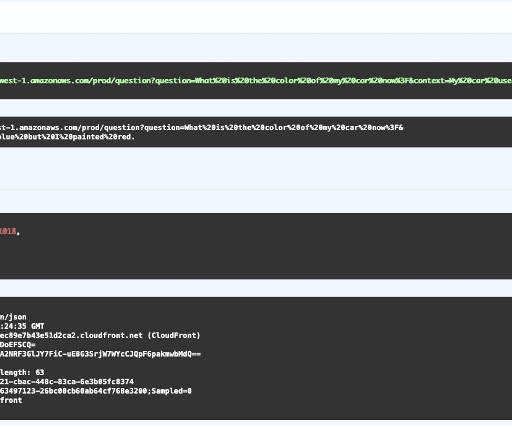Viewport: 512px width, 427px height.
Task: Click the light band above the response headers block
Action: [x=256, y=288]
